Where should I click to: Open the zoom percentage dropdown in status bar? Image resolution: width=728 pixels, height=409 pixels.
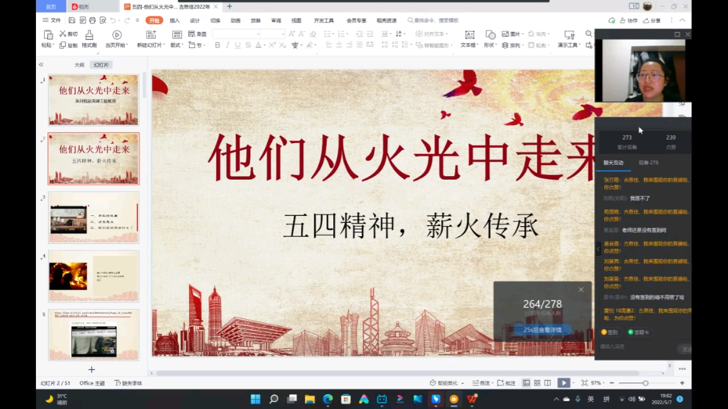[x=598, y=383]
